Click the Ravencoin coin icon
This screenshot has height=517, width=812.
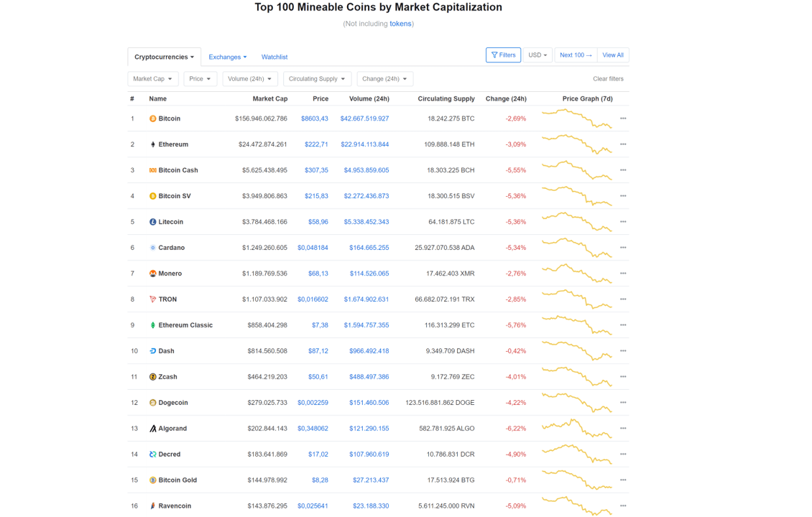pyautogui.click(x=153, y=506)
